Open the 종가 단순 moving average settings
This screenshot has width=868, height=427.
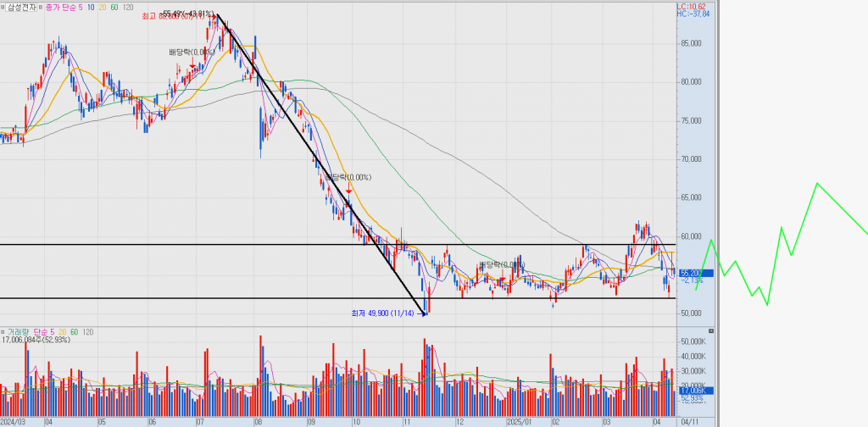pyautogui.click(x=58, y=7)
